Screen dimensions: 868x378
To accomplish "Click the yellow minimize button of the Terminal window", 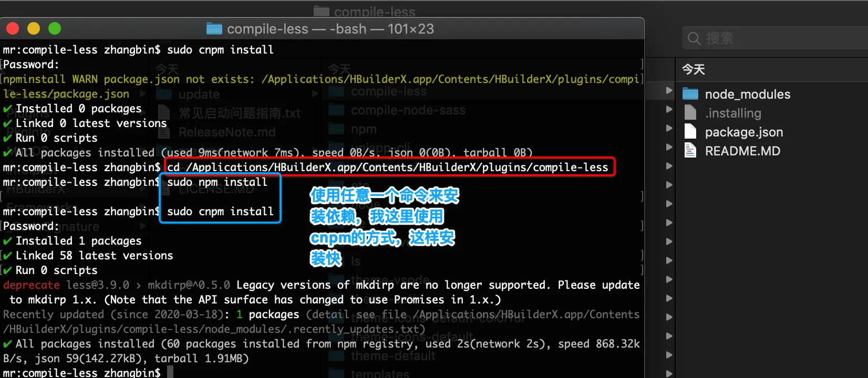I will pyautogui.click(x=34, y=28).
